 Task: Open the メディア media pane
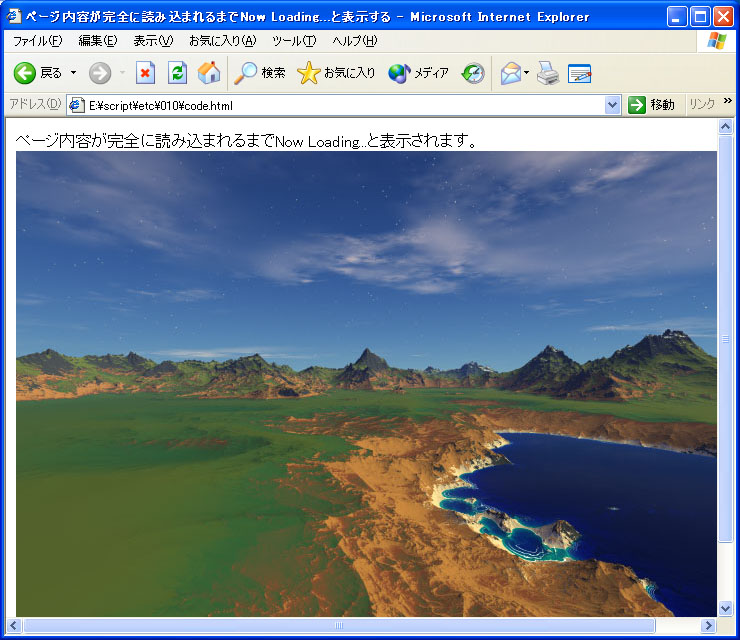pos(418,73)
